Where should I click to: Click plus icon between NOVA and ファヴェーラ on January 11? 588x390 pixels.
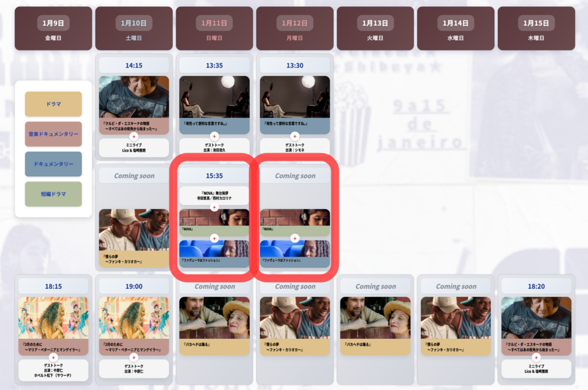point(214,238)
